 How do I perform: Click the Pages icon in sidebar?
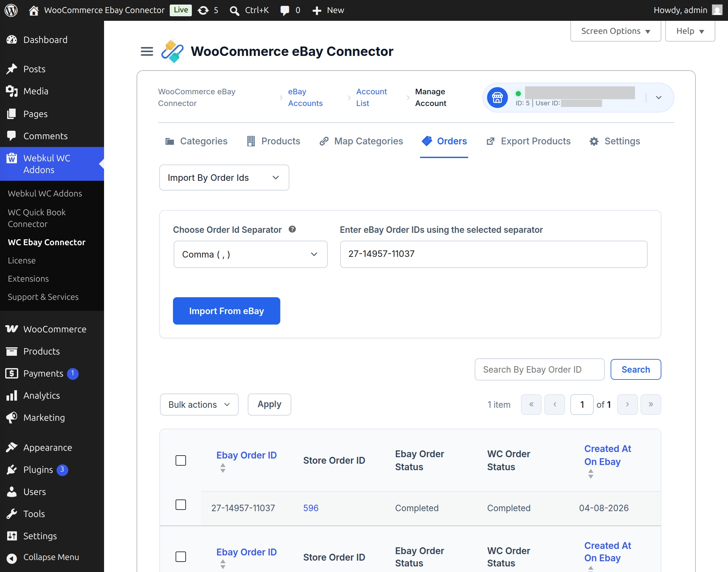click(12, 114)
